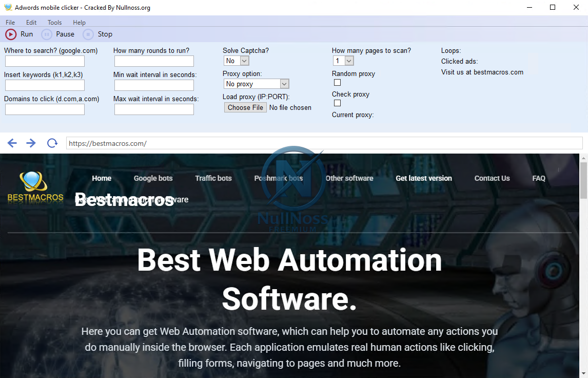Click the browser back arrow

pyautogui.click(x=12, y=143)
